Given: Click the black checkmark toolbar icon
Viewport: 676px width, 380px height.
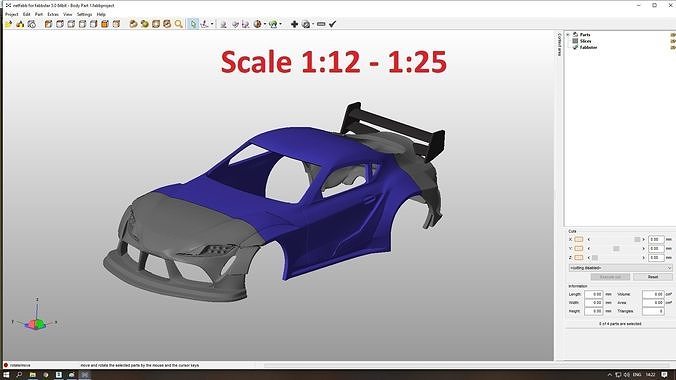Looking at the screenshot, I should (x=332, y=24).
